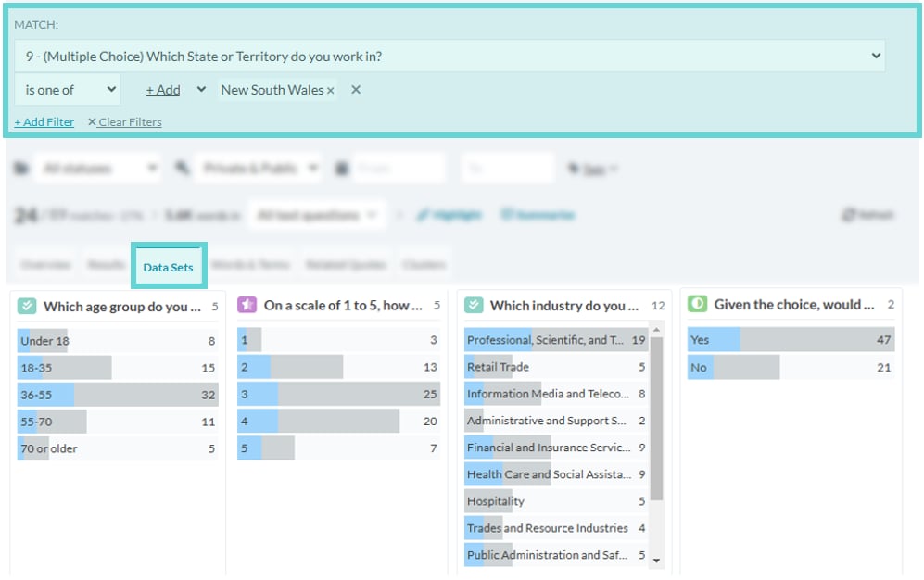The width and height of the screenshot is (924, 580).
Task: Select rating 5 bar in scale data set
Action: [339, 448]
